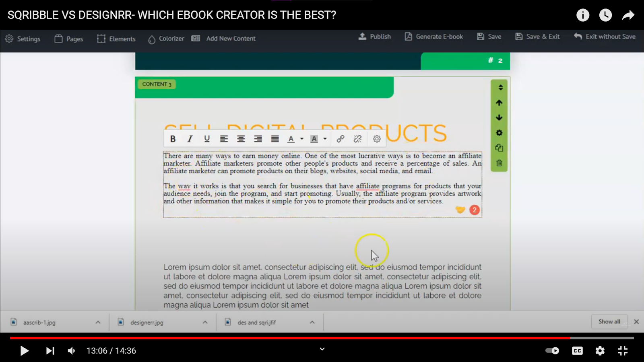Screen dimensions: 644x362
Task: Close the downloads bar
Action: [x=636, y=322]
